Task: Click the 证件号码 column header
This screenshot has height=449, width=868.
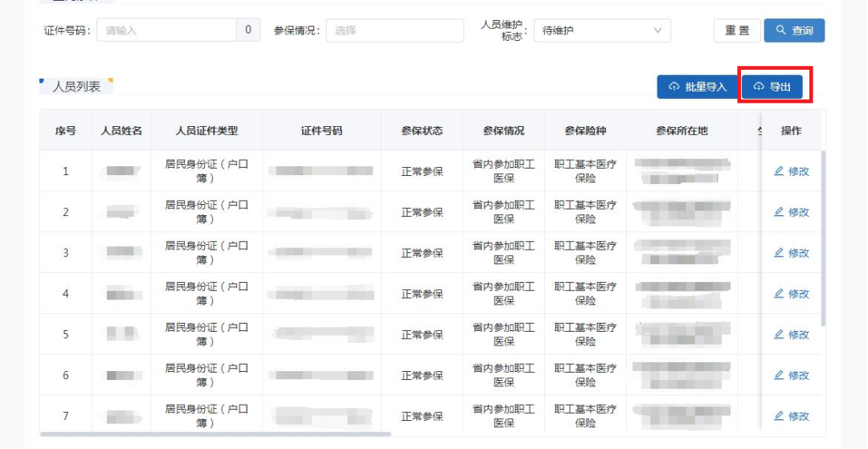Action: (x=321, y=131)
